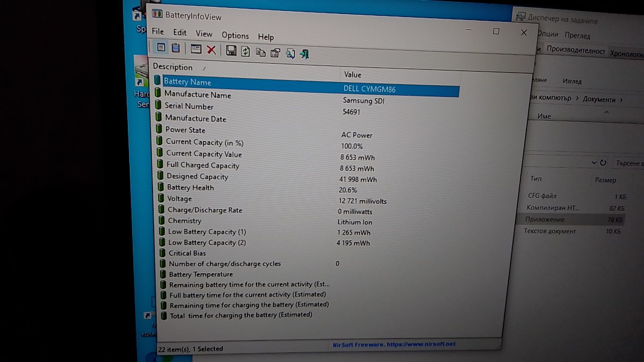The height and width of the screenshot is (362, 644).
Task: Switch to Производителност tab in Task Manager
Action: pos(576,50)
